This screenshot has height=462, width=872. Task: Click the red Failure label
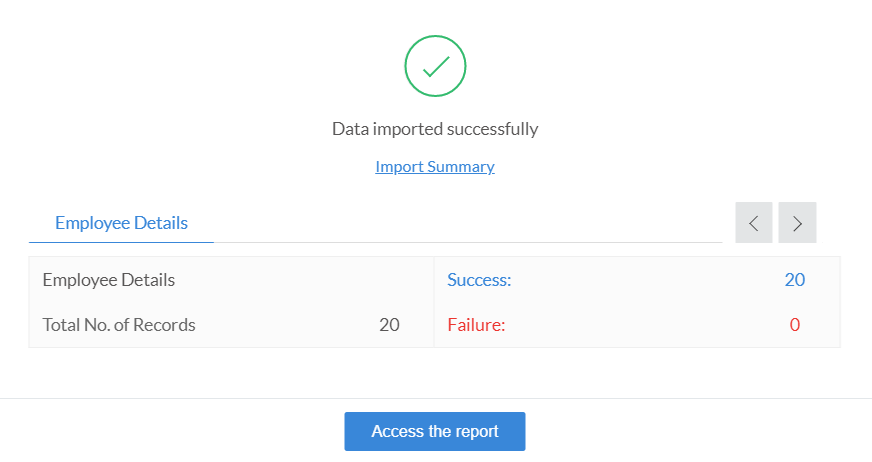[x=476, y=325]
